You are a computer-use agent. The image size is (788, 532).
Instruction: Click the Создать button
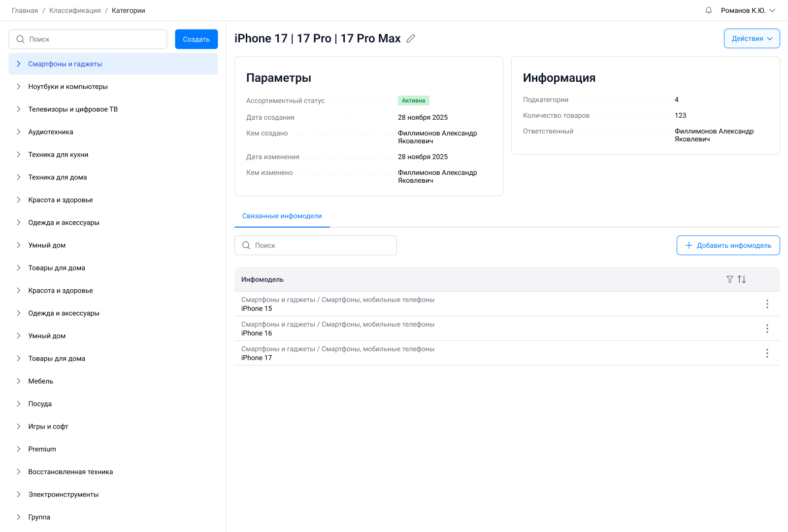[x=197, y=39]
